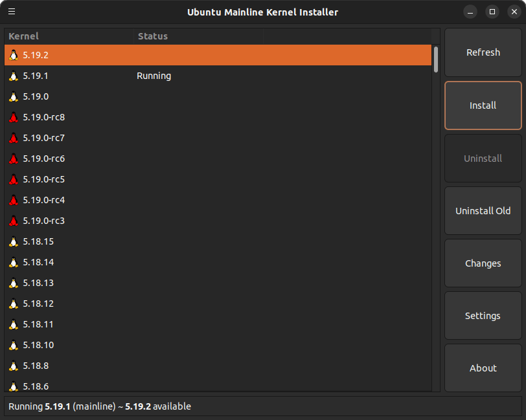Select kernel 5.19.0-rc8
Image resolution: width=526 pixels, height=420 pixels.
(x=44, y=117)
